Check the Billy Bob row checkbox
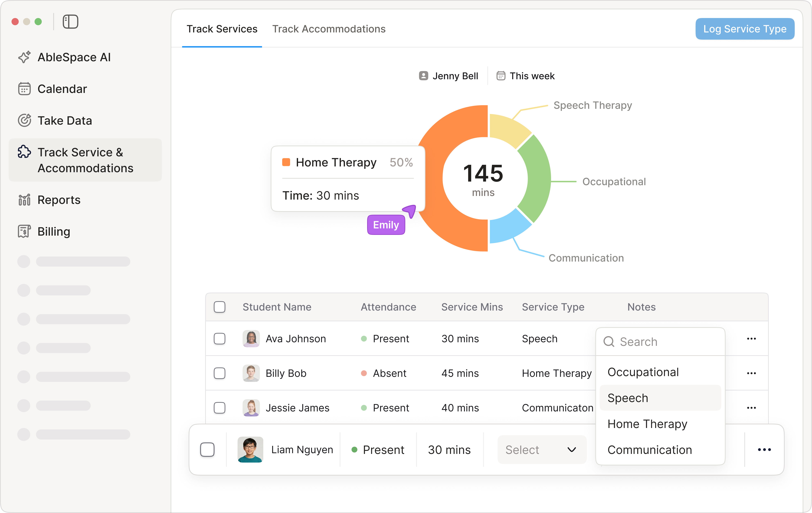The width and height of the screenshot is (812, 513). [220, 373]
